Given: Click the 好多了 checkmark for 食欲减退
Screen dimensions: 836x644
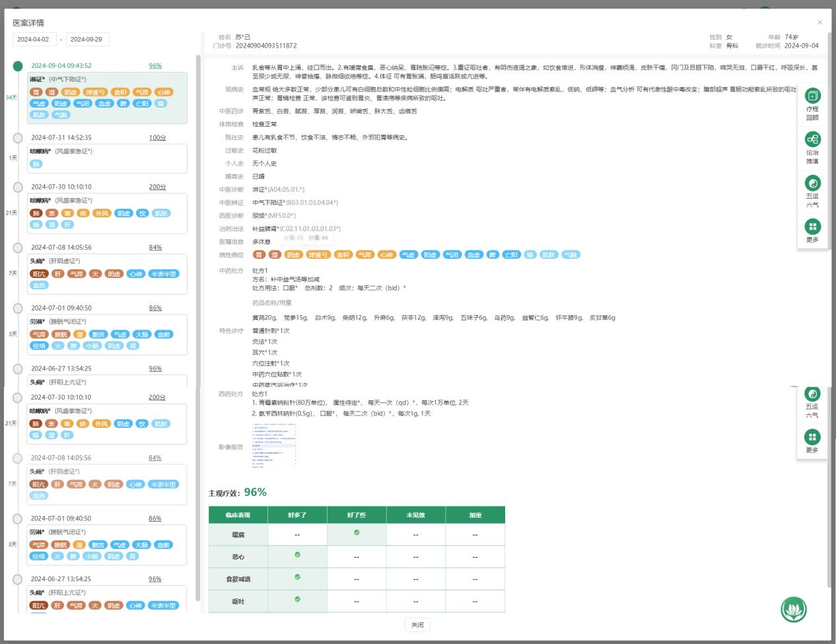Looking at the screenshot, I should 297,577.
